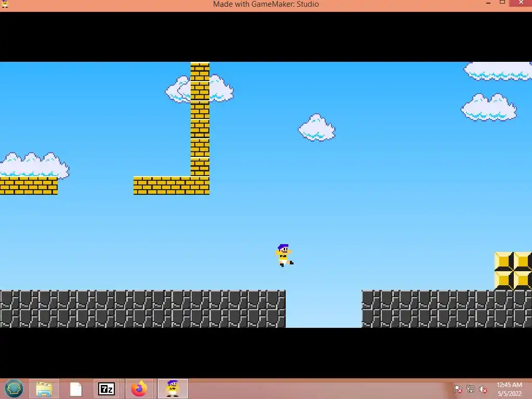The image size is (532, 399).
Task: Maximize the GameMaker game window
Action: [x=502, y=3]
